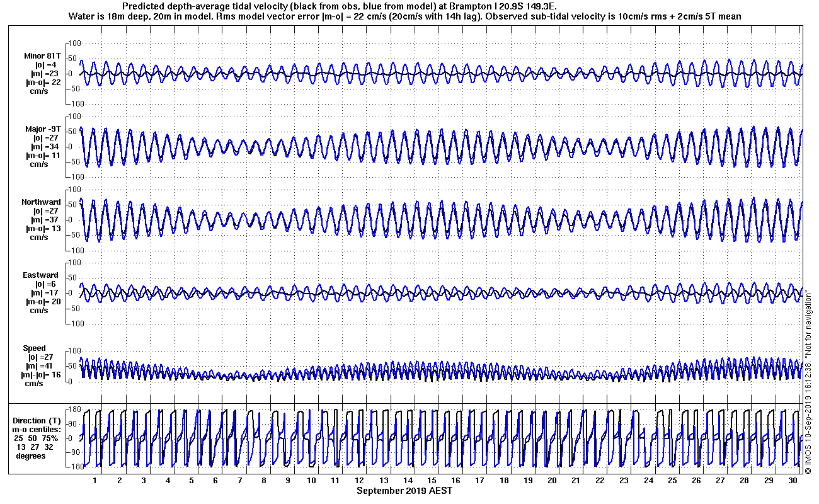This screenshot has width=819, height=504.
Task: Click the -180 label on the Direction axis
Action: tap(74, 467)
